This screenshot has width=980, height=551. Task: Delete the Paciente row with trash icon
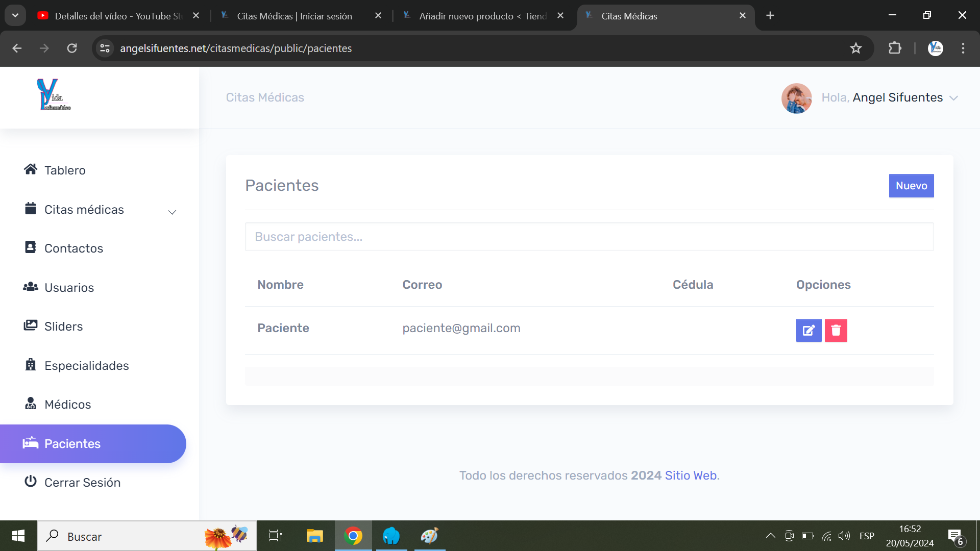pyautogui.click(x=836, y=330)
